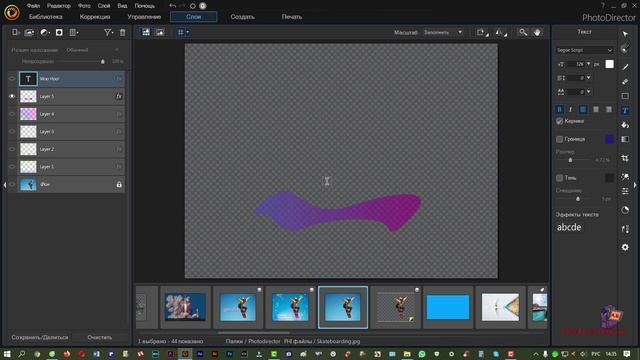Screen dimensions: 640x360
Task: Apply the abcde text effect preset
Action: coord(569,227)
